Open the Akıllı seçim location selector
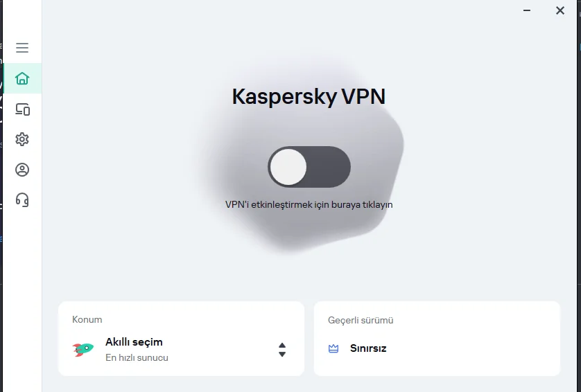The height and width of the screenshot is (392, 581). click(134, 342)
